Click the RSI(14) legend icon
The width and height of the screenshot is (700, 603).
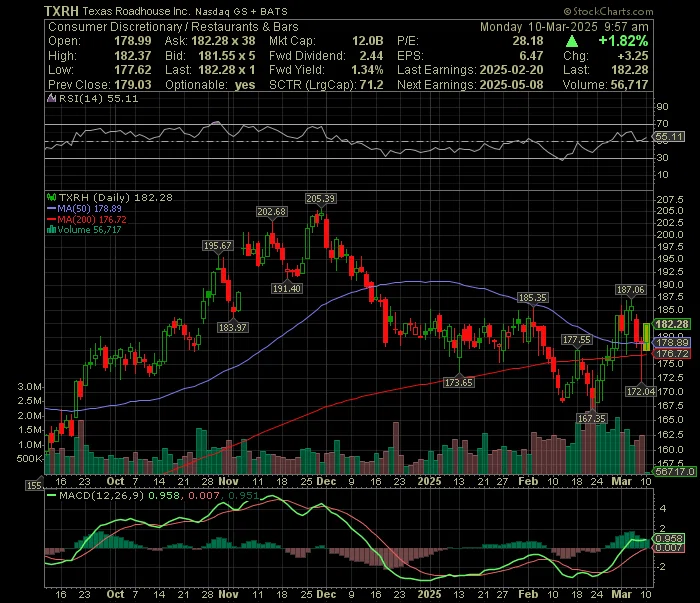click(x=52, y=98)
